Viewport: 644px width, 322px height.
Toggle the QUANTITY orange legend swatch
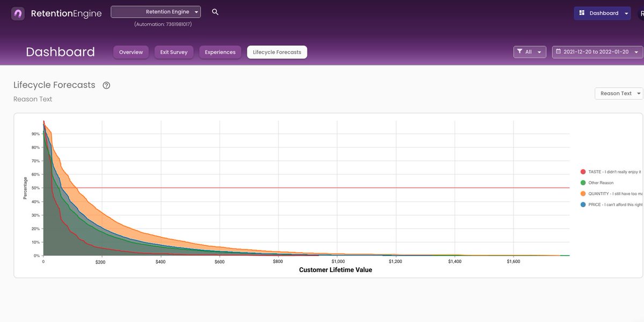tap(583, 194)
